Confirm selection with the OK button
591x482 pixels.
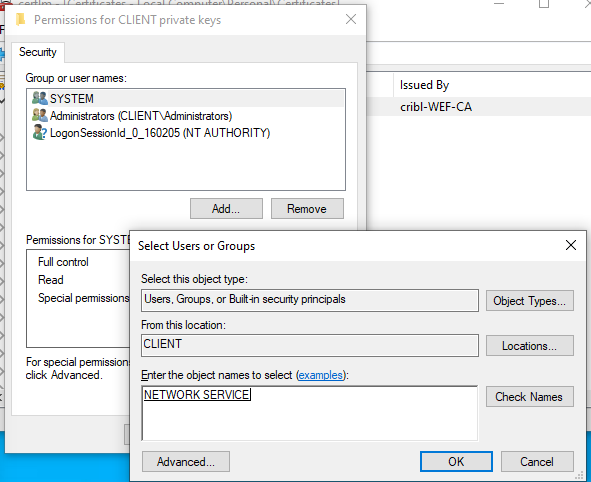click(x=456, y=462)
